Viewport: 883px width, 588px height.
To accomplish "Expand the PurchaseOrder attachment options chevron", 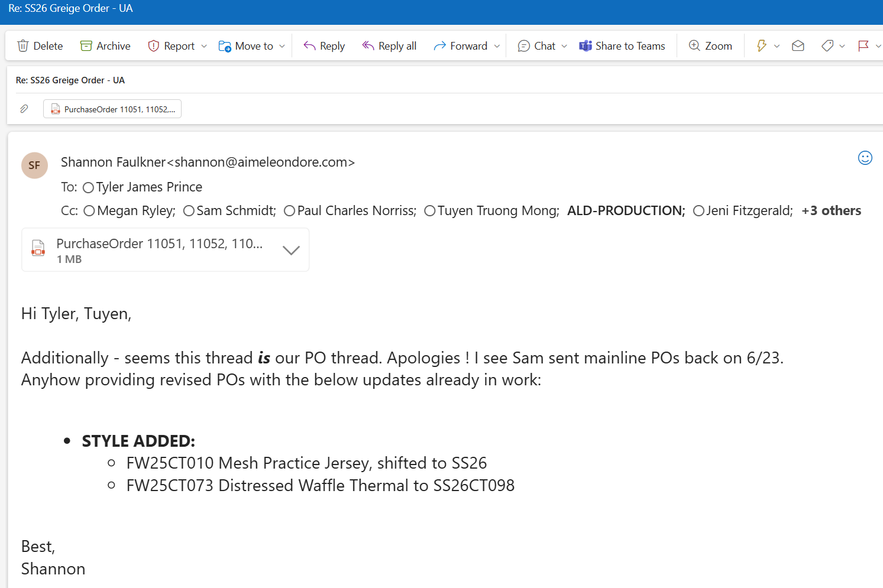I will (291, 250).
